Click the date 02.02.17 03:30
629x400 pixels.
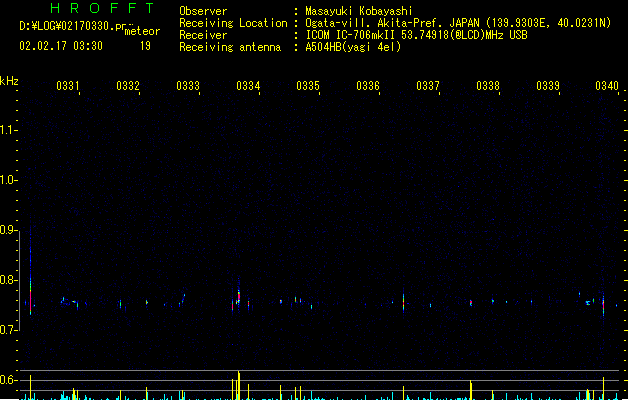pyautogui.click(x=61, y=46)
